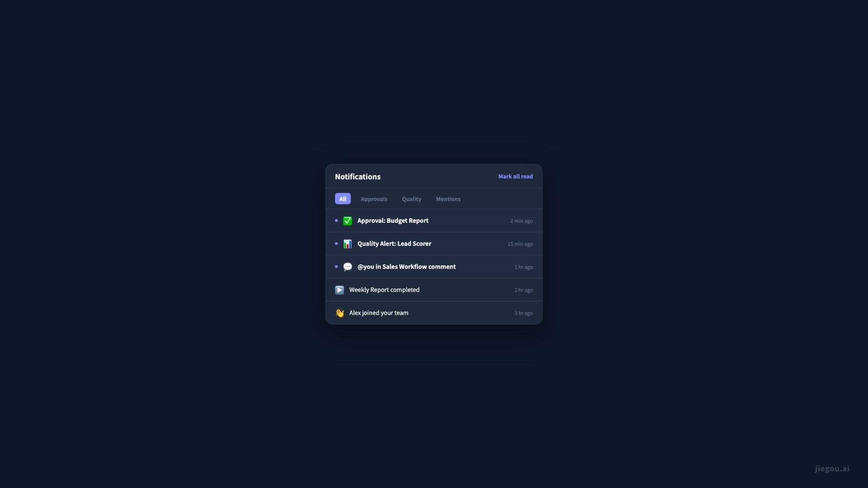This screenshot has width=868, height=488.
Task: Click the Notifications panel heading
Action: coord(358,177)
